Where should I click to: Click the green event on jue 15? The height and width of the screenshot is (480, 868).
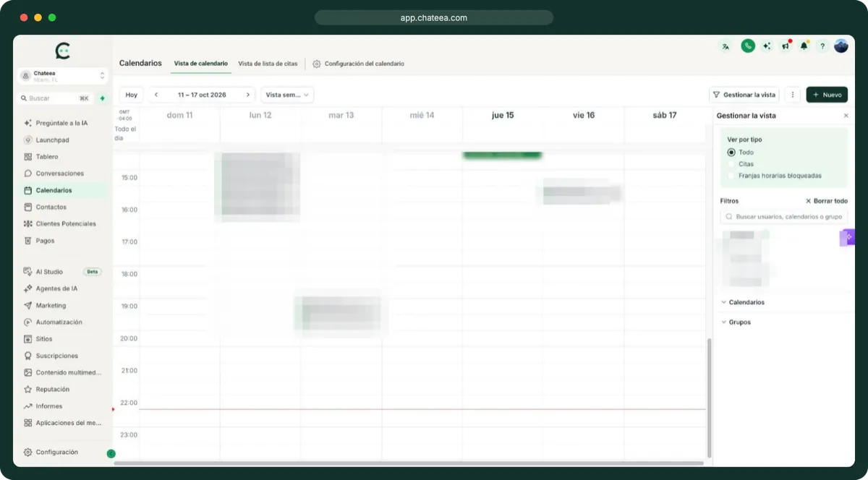502,155
